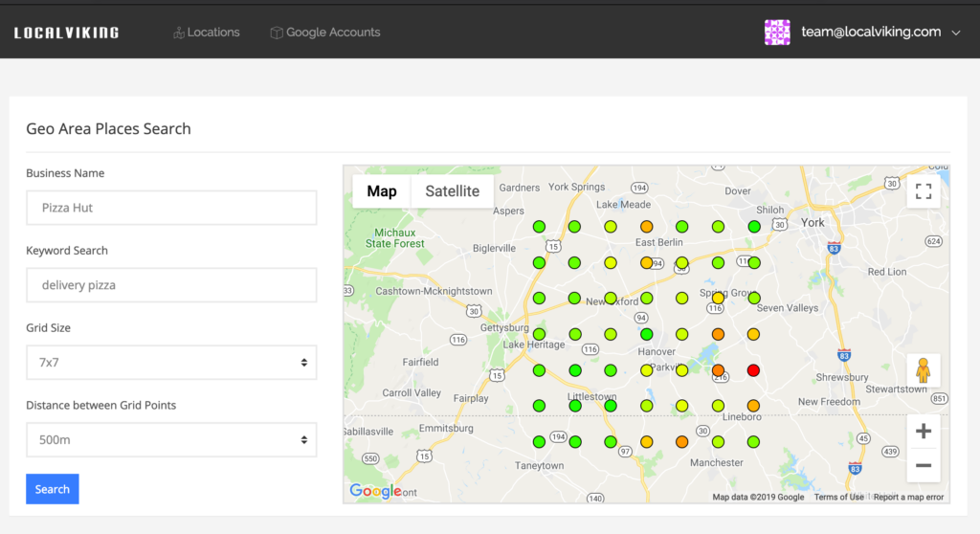Click the Gettysburg label on map
The height and width of the screenshot is (534, 980).
click(504, 327)
